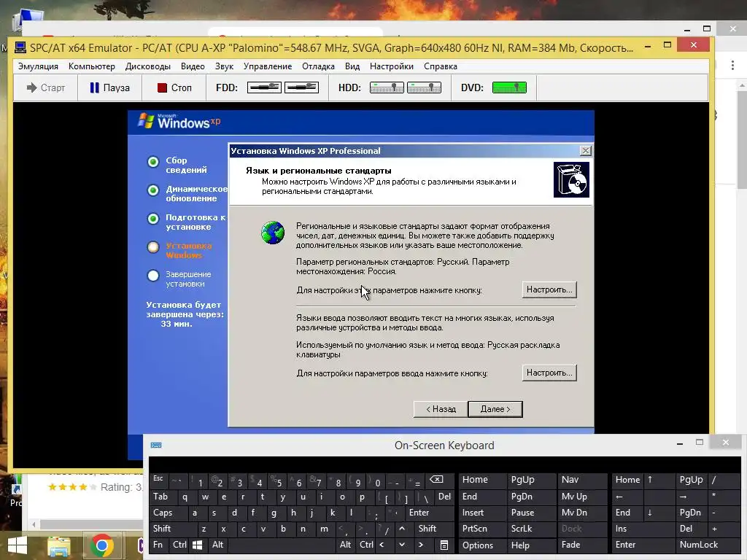The image size is (747, 560).
Task: Click the Далее button
Action: coord(495,409)
